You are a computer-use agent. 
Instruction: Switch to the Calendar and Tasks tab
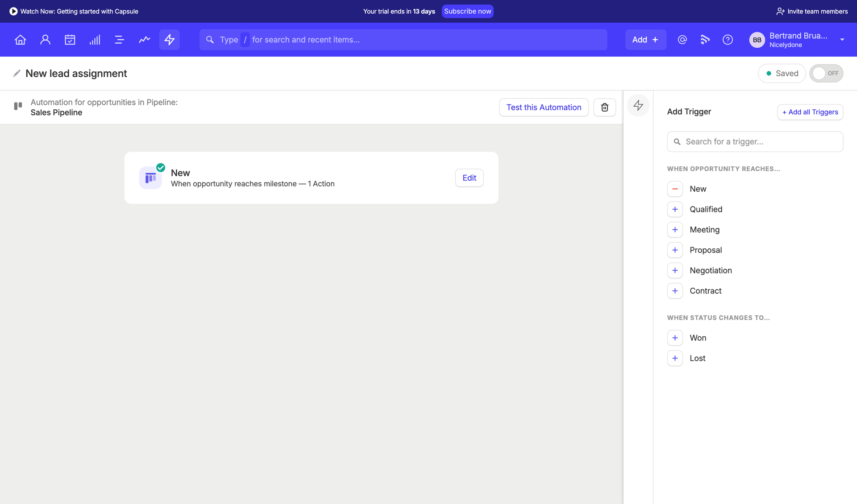[x=70, y=40]
